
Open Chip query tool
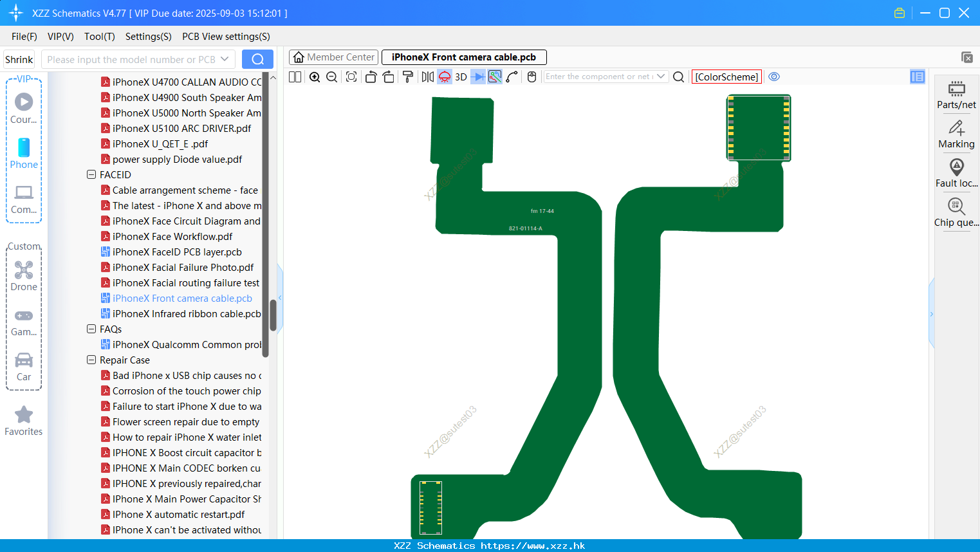coord(956,213)
